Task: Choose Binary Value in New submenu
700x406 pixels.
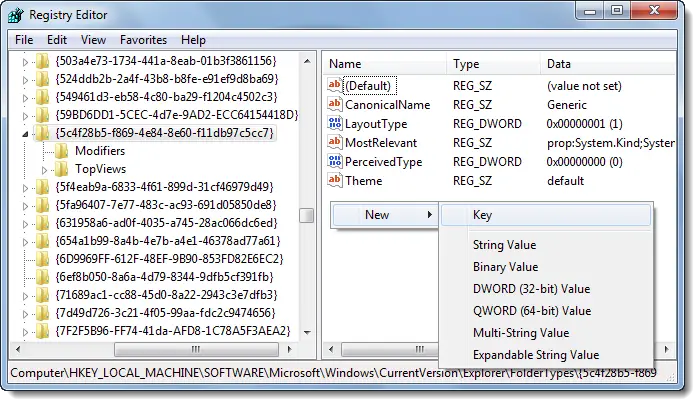Action: click(x=546, y=267)
